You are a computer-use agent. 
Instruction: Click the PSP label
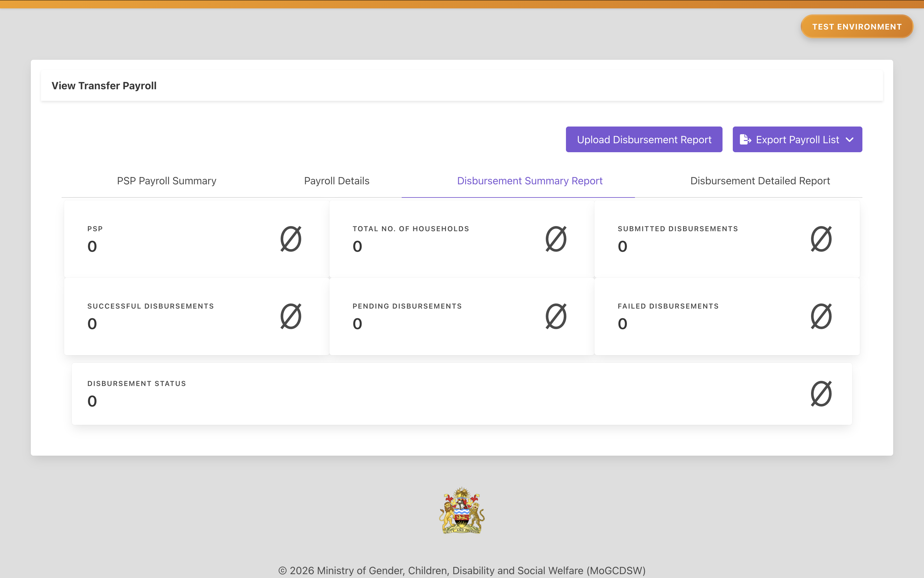pyautogui.click(x=95, y=229)
